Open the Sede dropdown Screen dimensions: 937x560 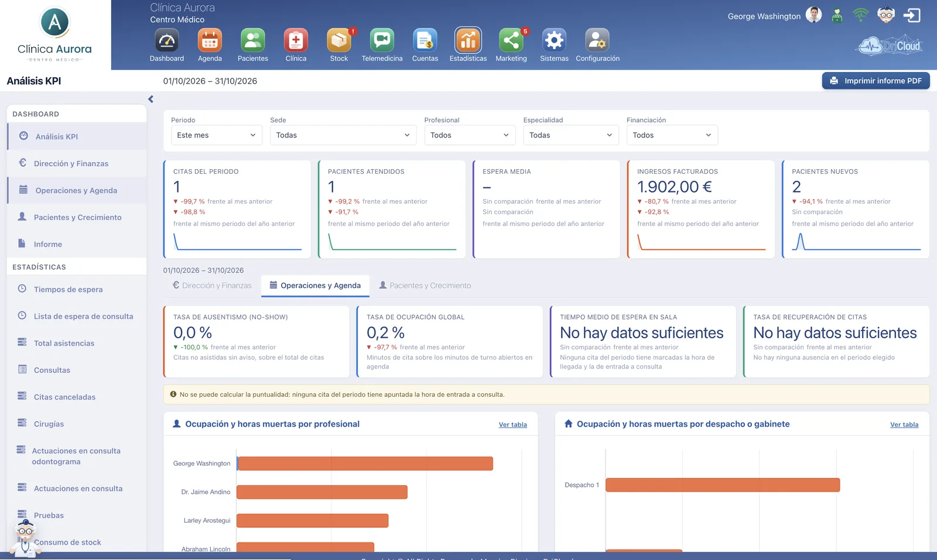click(x=343, y=135)
